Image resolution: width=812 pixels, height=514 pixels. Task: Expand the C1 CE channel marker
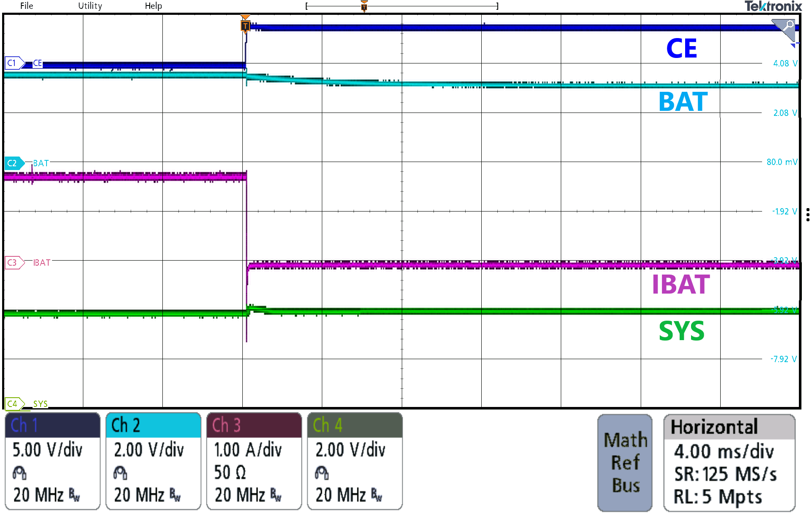(x=13, y=63)
